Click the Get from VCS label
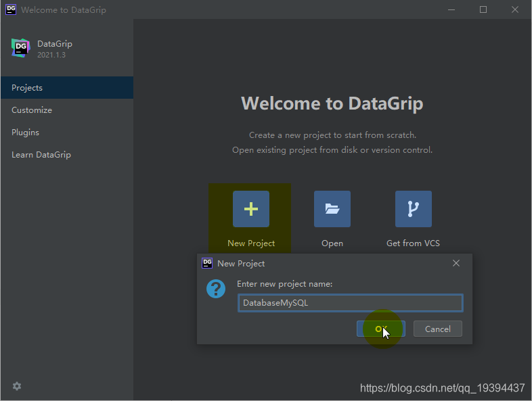The image size is (532, 401). pos(413,243)
